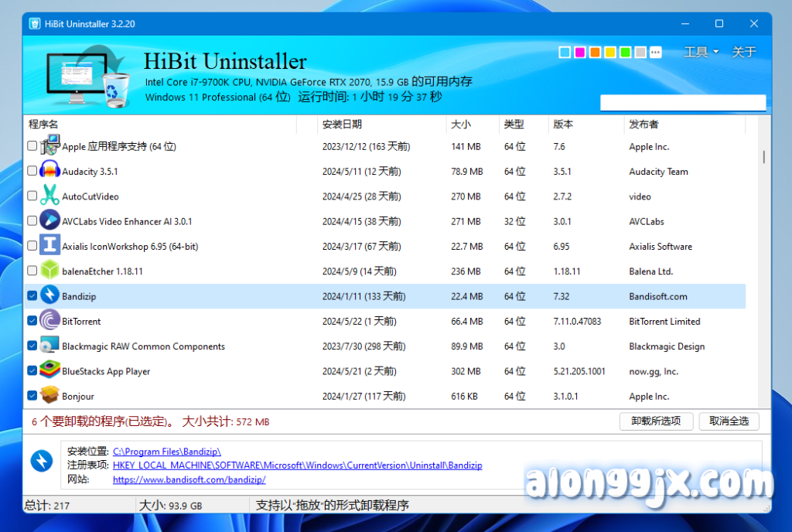Click the balenaEtcher green cube icon
The image size is (792, 532).
(50, 271)
